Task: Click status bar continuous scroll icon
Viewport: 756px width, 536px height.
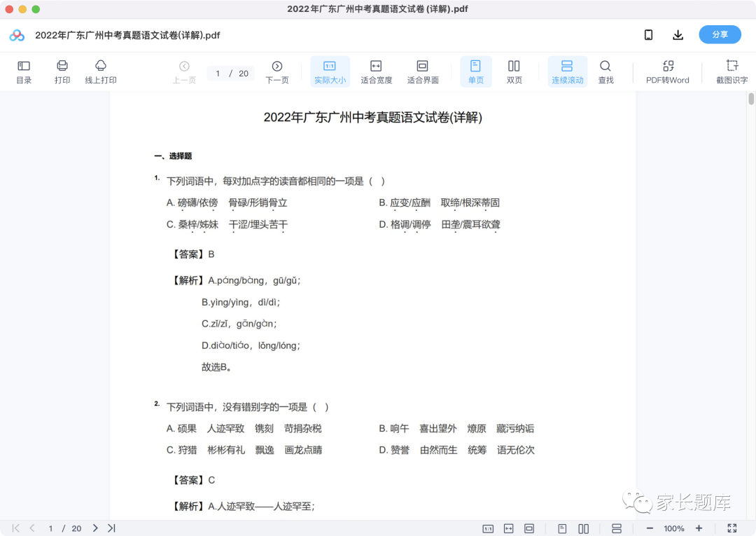Action: pyautogui.click(x=617, y=529)
